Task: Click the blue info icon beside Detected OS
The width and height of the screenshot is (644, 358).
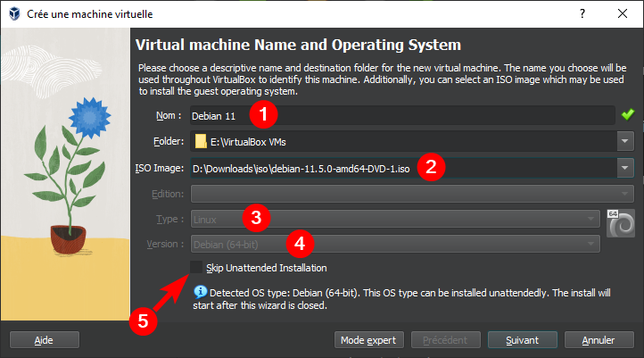Action: pos(200,292)
